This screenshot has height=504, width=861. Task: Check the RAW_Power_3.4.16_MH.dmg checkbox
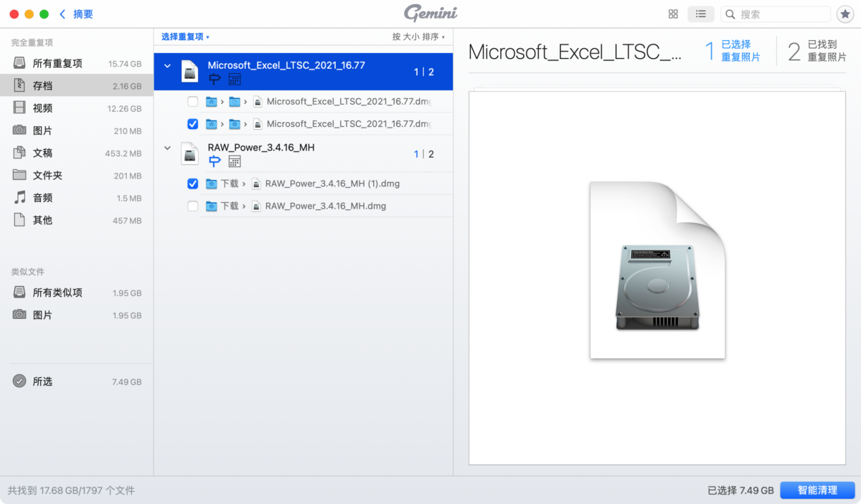point(192,206)
